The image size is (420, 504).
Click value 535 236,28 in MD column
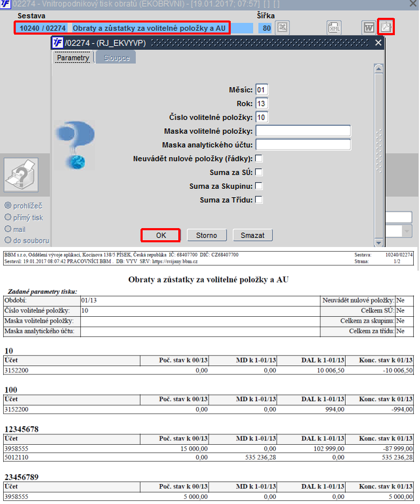click(261, 457)
